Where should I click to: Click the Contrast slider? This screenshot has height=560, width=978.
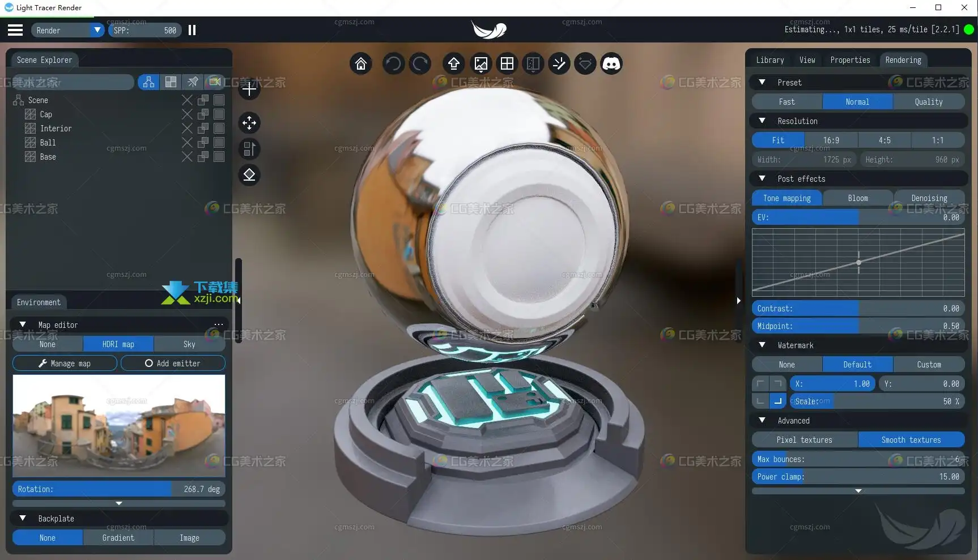pyautogui.click(x=858, y=309)
